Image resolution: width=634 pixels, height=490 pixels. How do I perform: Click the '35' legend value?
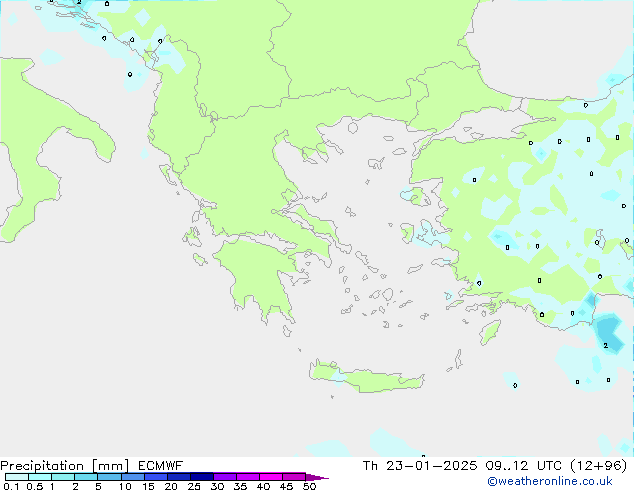coord(240,486)
